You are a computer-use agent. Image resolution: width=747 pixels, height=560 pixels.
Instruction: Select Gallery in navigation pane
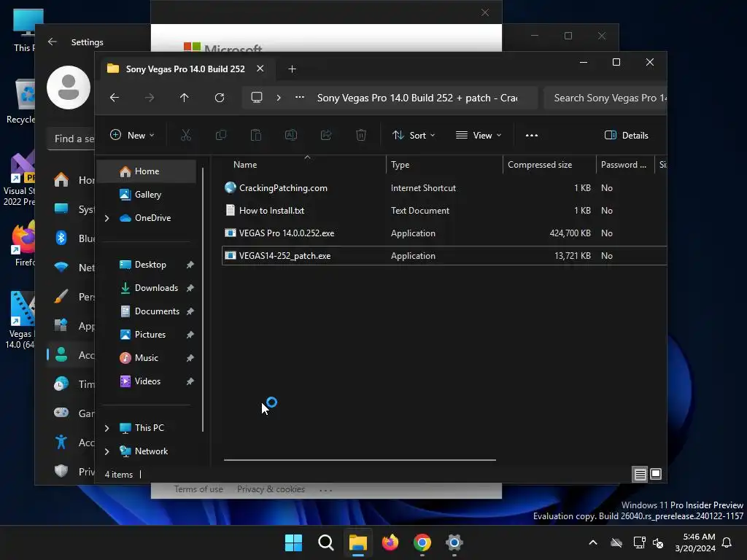pos(146,195)
